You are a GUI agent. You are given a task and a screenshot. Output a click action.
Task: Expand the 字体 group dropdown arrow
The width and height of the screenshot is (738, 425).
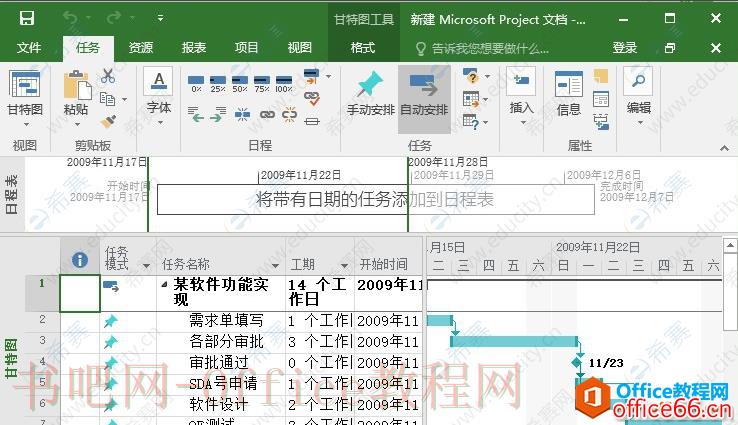point(160,123)
